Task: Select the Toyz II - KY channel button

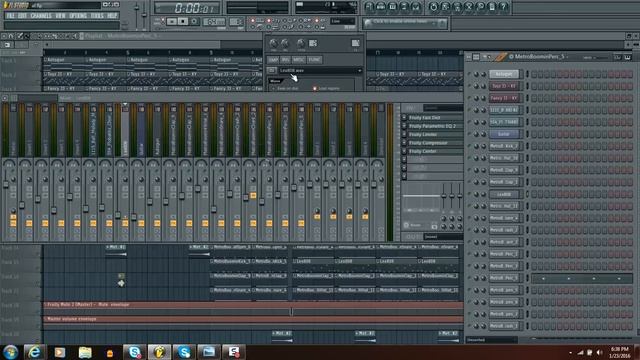Action: pos(504,86)
